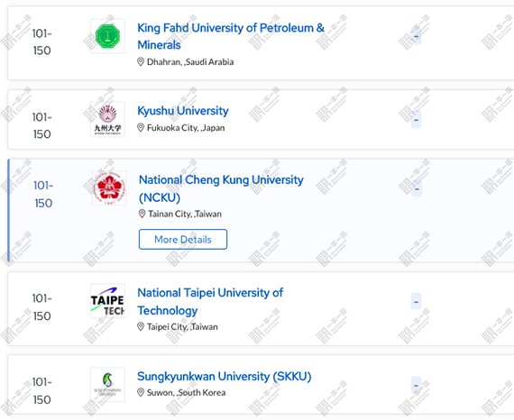Click the location pin icon beside Taipei City
The height and width of the screenshot is (420, 514).
pyautogui.click(x=141, y=326)
